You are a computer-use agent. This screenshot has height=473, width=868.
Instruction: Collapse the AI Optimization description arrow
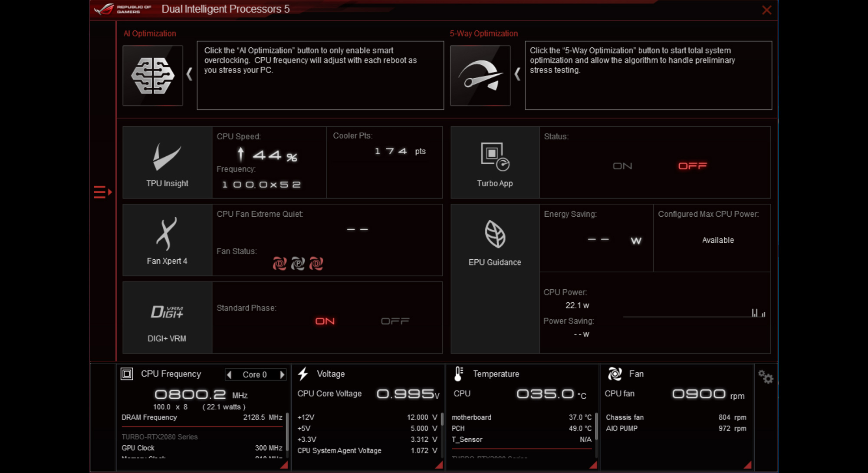click(189, 74)
